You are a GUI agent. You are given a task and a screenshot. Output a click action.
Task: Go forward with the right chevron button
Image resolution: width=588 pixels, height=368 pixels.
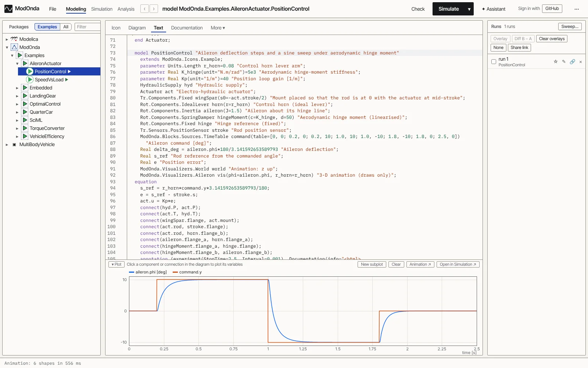[154, 9]
